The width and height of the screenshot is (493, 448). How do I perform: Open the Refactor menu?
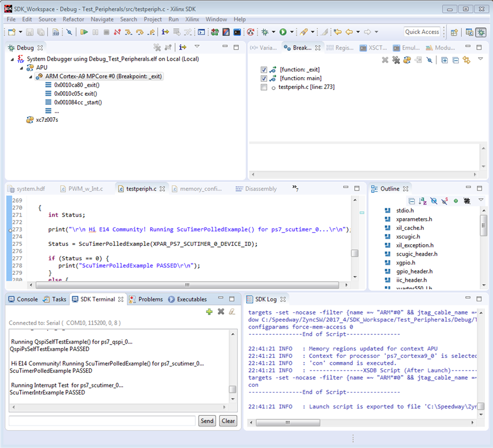[73, 19]
